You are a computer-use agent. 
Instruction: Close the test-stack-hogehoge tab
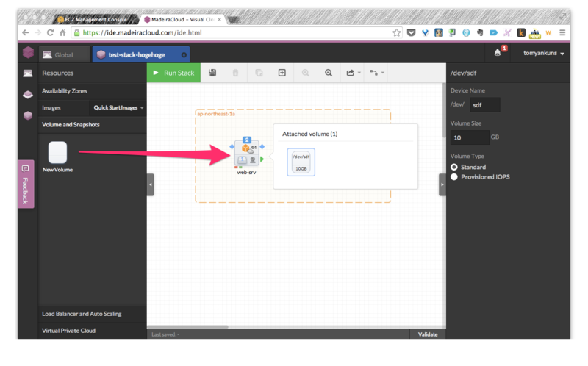[184, 54]
